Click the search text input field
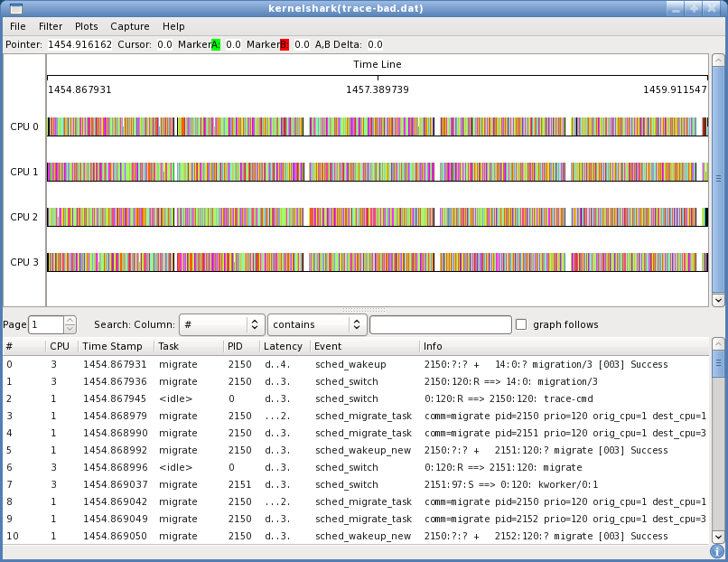 (441, 324)
